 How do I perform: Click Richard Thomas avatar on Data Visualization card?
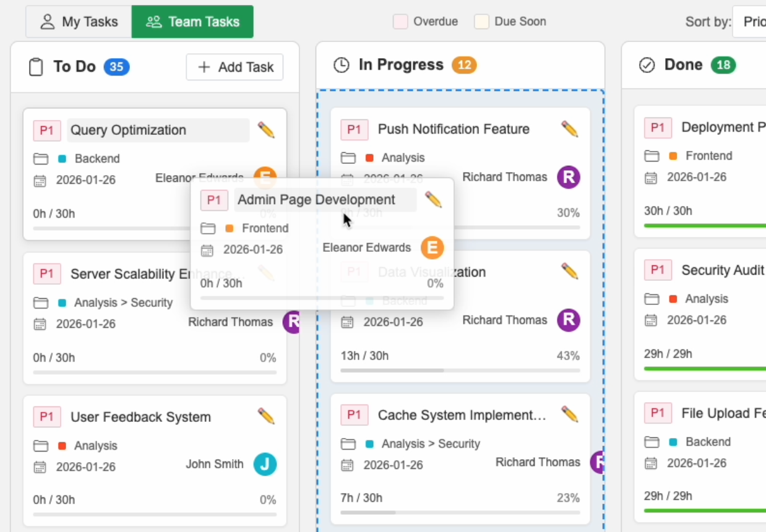567,320
